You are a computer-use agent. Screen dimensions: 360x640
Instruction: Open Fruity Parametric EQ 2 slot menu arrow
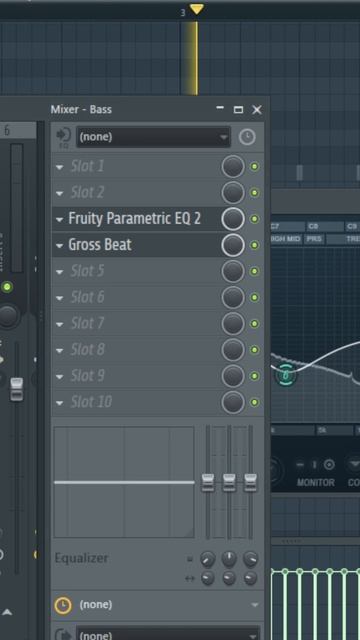coord(60,220)
